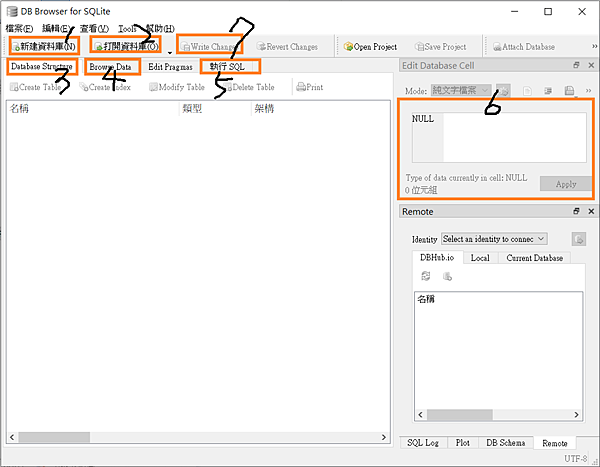Click the Open Project toolbar button
Screen dimensions: 600x467
pos(370,47)
